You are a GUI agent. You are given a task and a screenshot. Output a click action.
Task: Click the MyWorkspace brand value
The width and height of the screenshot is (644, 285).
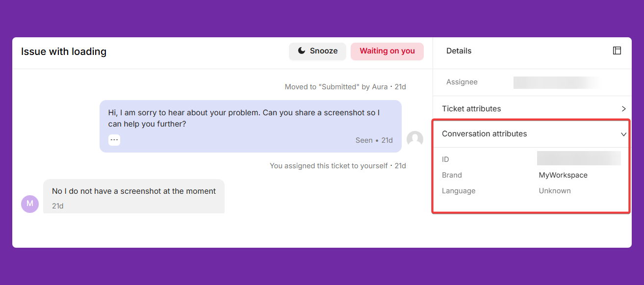click(563, 175)
